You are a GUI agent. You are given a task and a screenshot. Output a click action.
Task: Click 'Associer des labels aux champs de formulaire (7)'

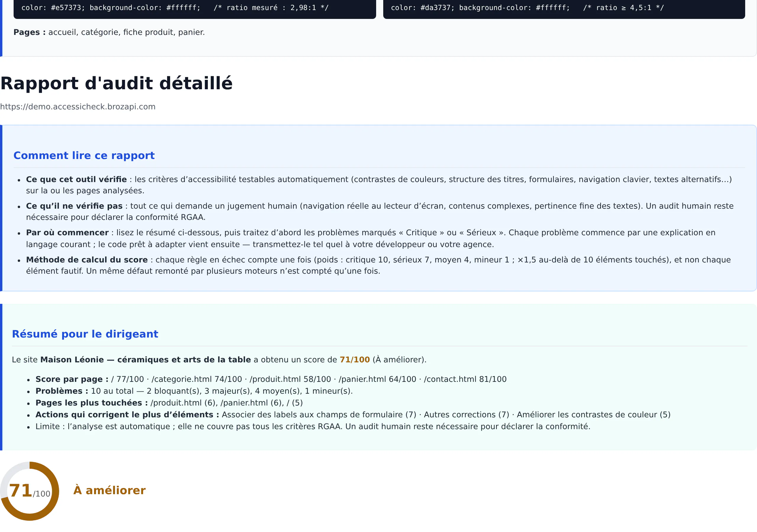point(319,415)
